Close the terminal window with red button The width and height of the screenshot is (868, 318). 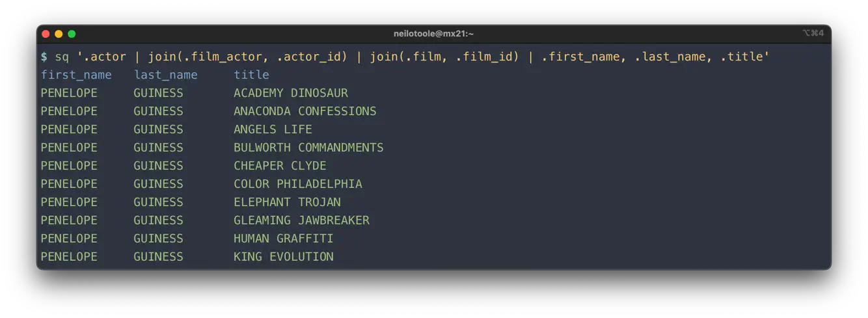pyautogui.click(x=46, y=34)
